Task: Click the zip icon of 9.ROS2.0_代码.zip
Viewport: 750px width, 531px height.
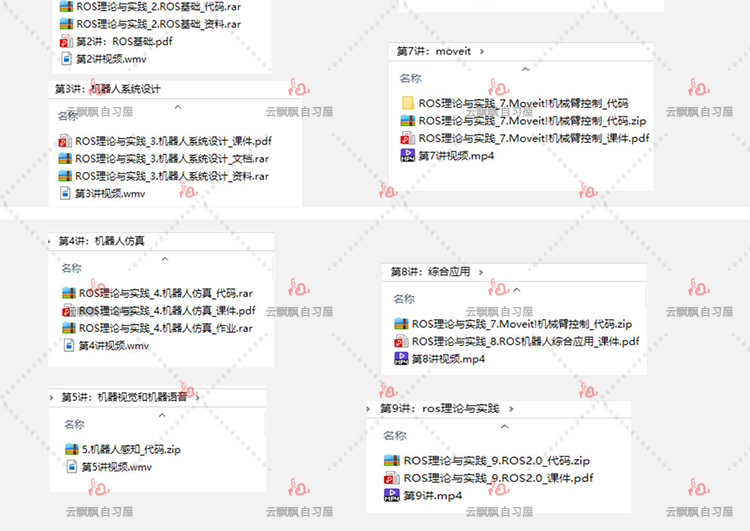Action: coord(391,460)
